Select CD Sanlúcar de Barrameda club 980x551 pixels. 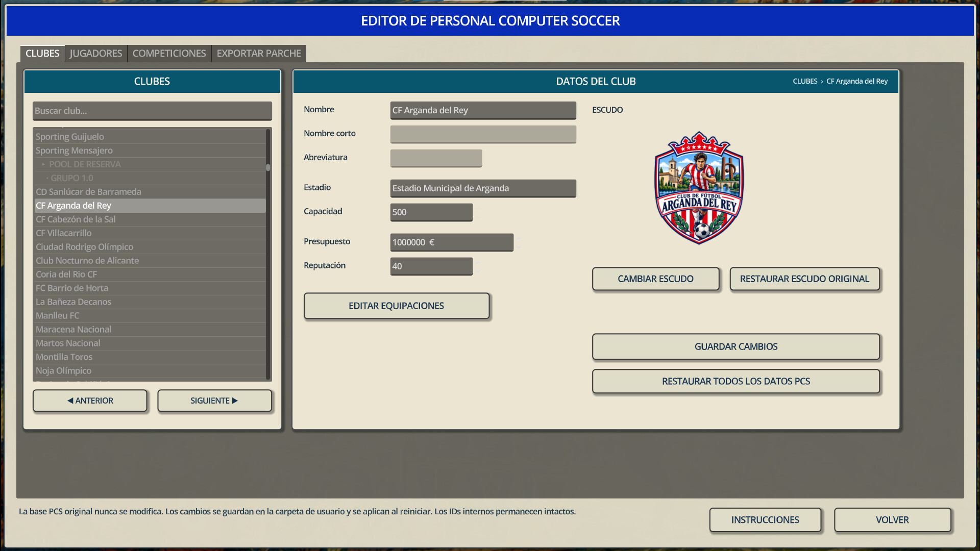pos(150,192)
